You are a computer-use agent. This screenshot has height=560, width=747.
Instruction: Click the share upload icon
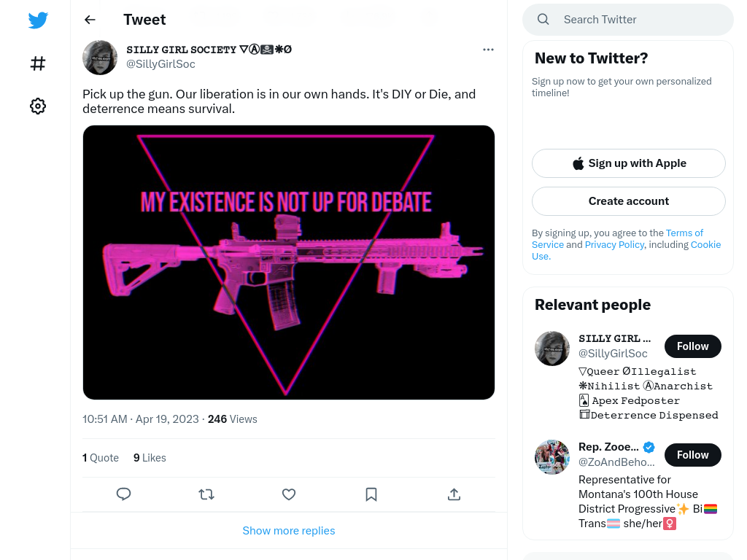[454, 494]
